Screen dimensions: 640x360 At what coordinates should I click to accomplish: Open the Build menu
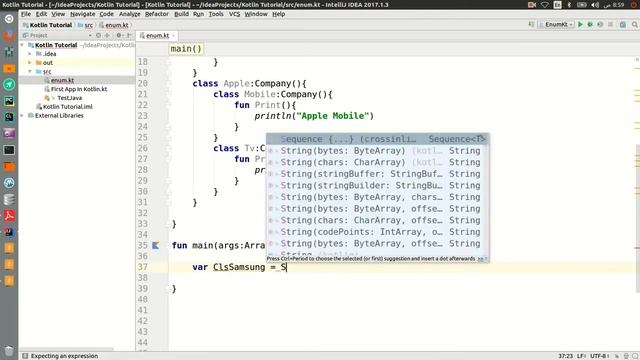[x=181, y=14]
